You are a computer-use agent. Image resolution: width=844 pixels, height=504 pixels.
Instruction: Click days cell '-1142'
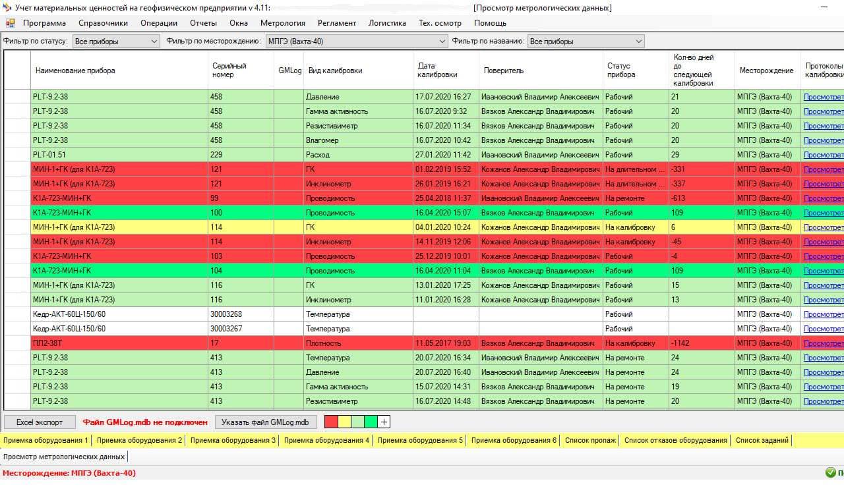702,343
